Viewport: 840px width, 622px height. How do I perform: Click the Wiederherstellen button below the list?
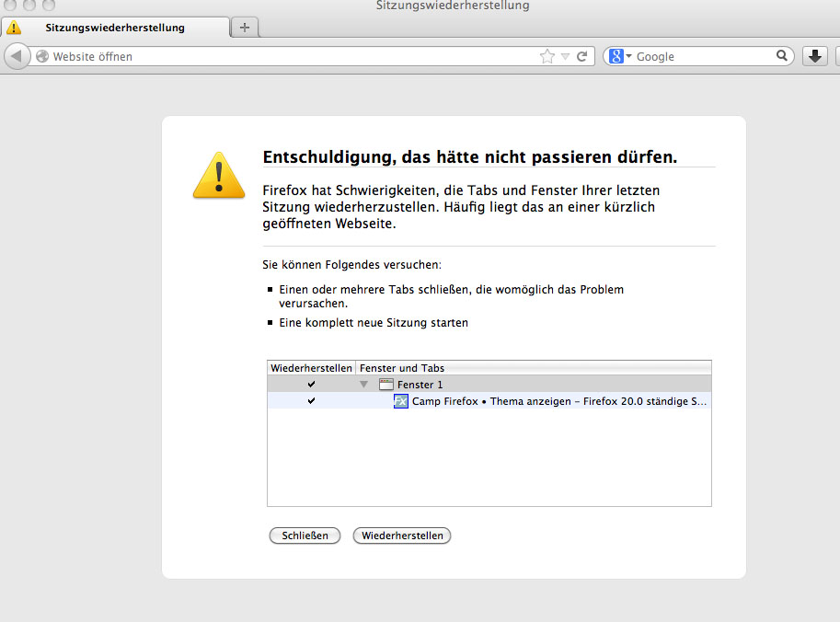pos(402,536)
